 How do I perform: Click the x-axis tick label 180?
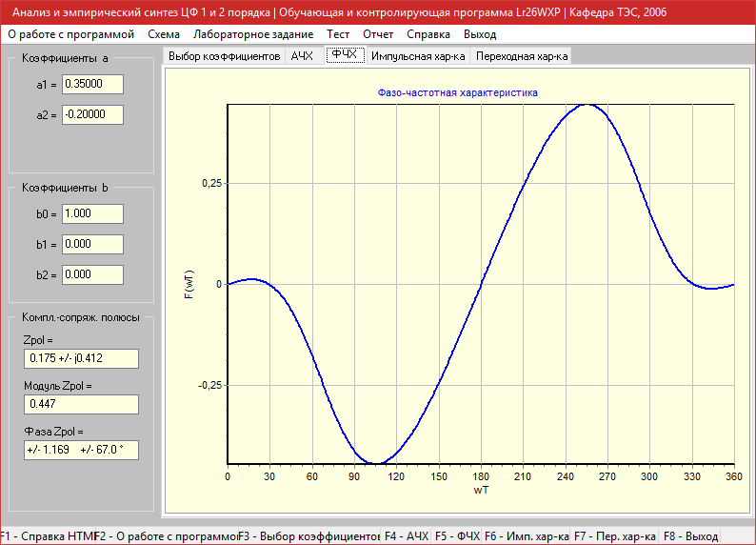tap(481, 476)
